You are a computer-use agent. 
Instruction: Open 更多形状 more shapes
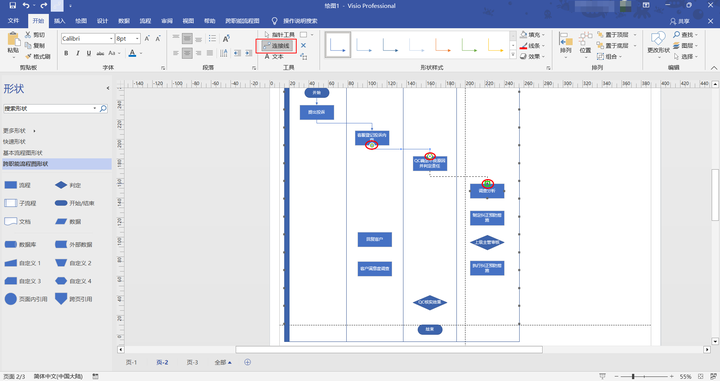[19, 131]
